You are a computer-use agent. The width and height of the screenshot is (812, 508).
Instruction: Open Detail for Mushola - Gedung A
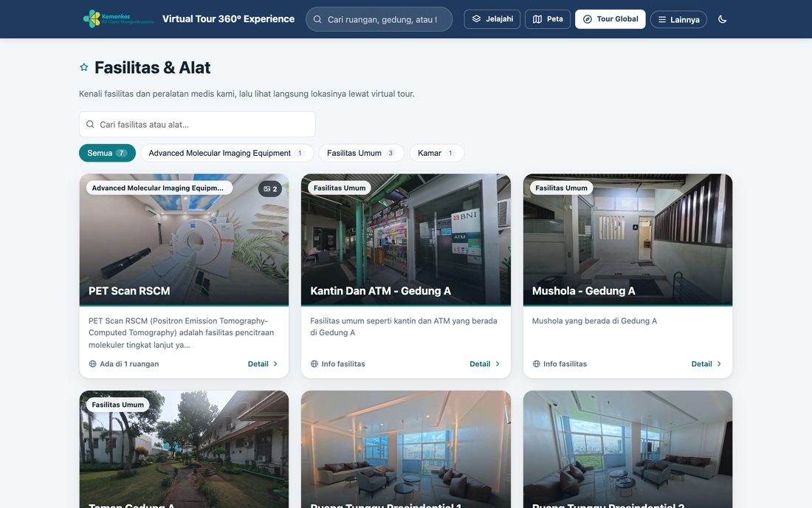[x=706, y=364]
